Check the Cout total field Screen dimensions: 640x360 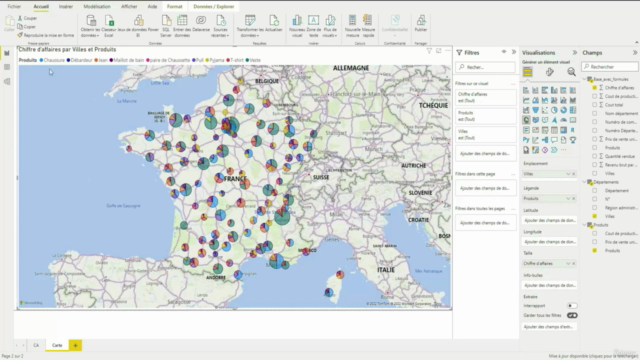[594, 105]
